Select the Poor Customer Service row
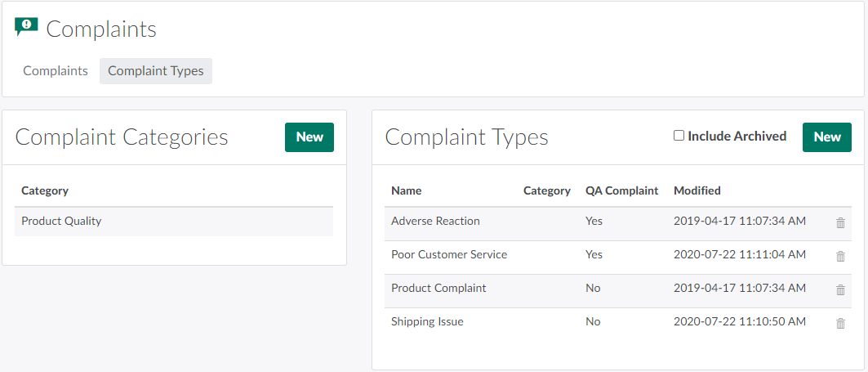This screenshot has width=868, height=372. pos(449,254)
